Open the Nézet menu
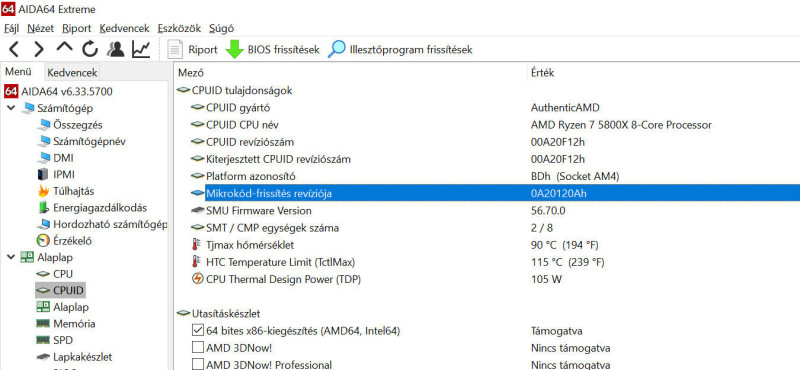 click(x=40, y=29)
